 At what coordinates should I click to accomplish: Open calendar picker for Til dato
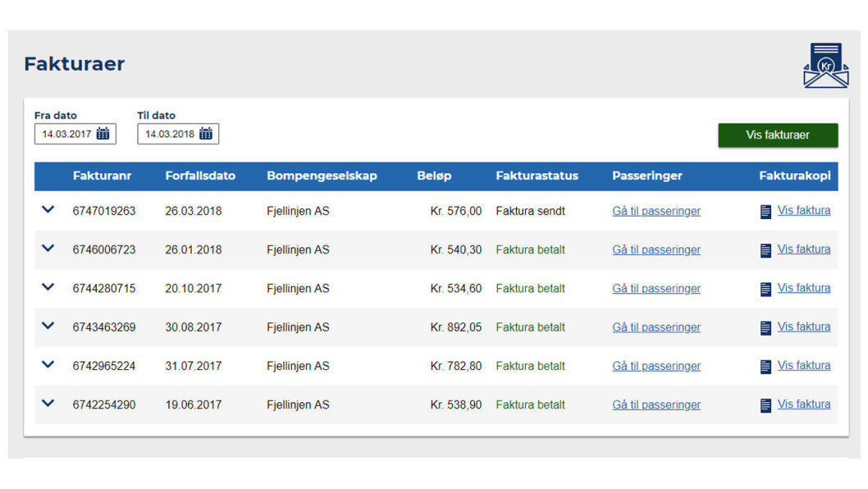(x=206, y=134)
